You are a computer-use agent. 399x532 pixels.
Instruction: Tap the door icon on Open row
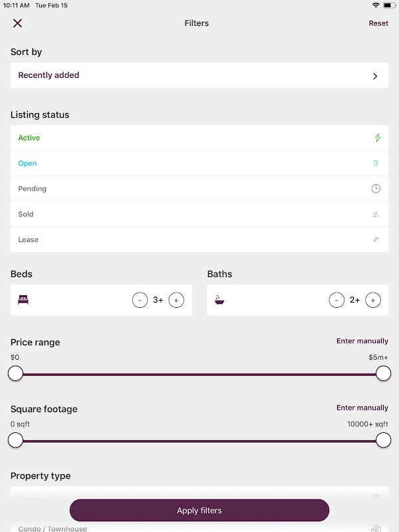pos(376,164)
